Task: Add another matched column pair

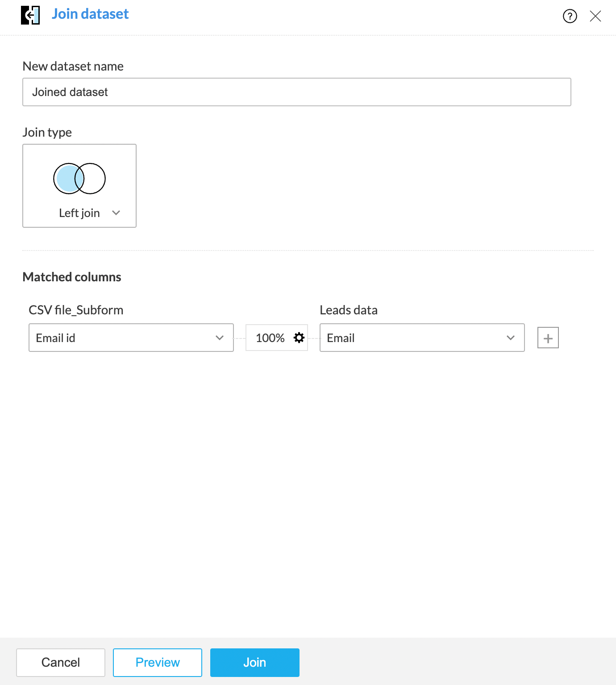Action: point(548,338)
